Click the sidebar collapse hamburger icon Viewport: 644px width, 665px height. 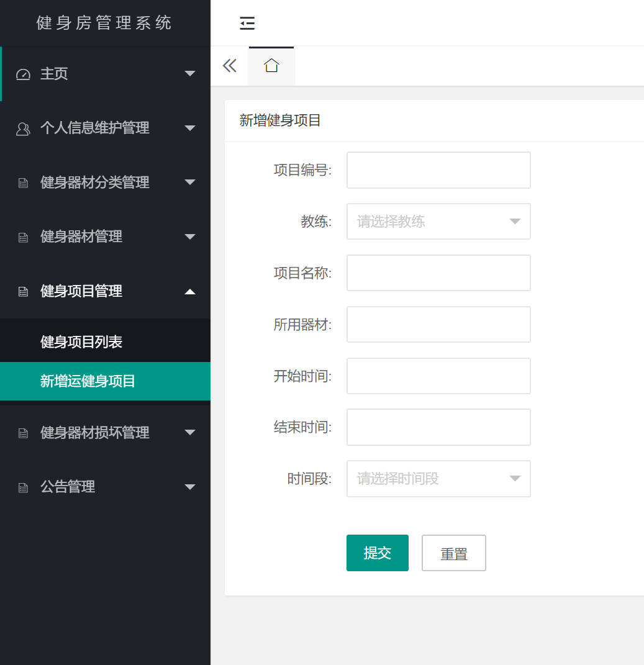(247, 24)
